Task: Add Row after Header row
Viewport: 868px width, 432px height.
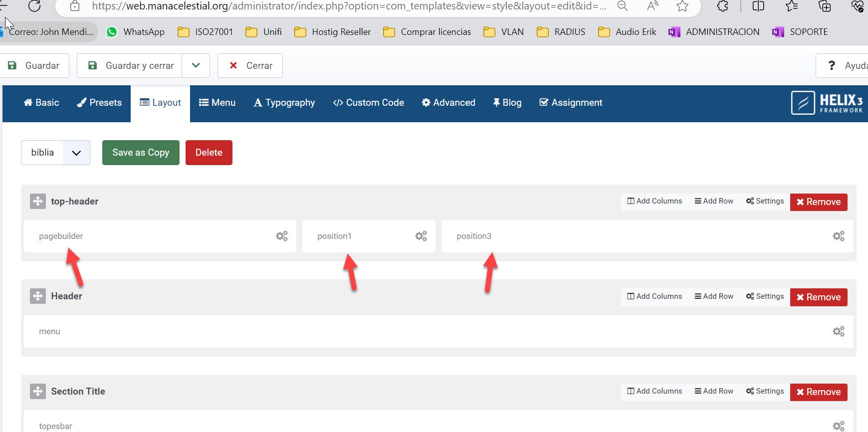Action: coord(714,296)
